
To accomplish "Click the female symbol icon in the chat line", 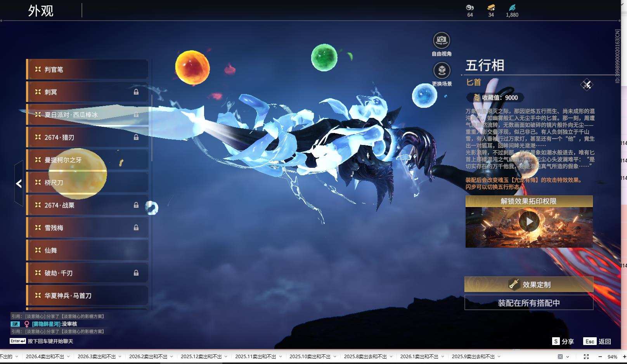I will coord(27,324).
